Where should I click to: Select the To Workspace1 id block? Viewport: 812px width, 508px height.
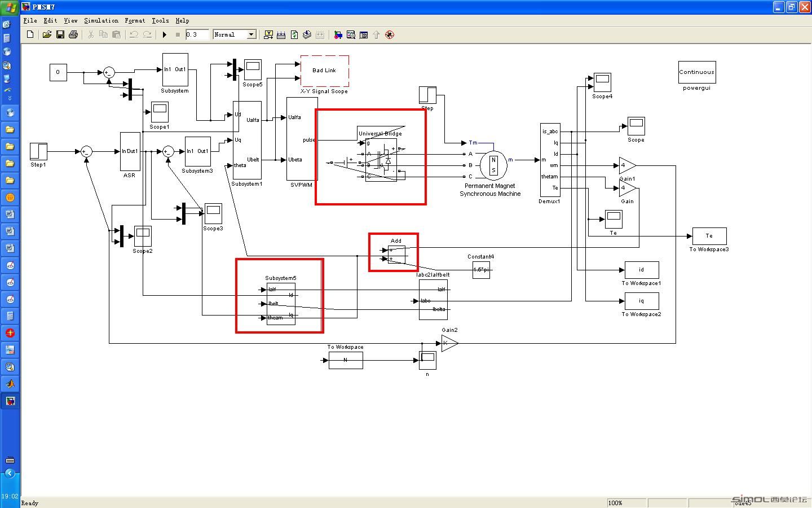(x=642, y=270)
